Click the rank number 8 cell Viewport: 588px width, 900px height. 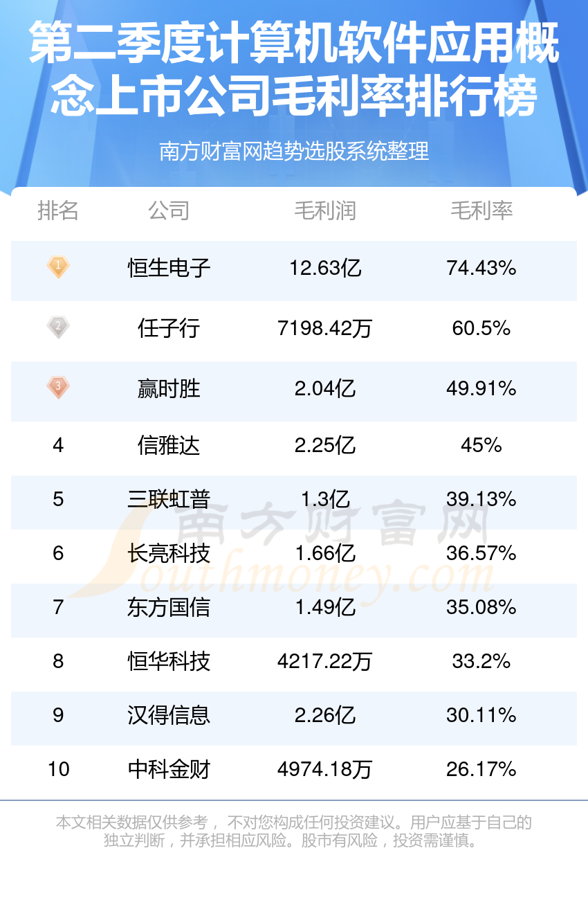(x=58, y=661)
